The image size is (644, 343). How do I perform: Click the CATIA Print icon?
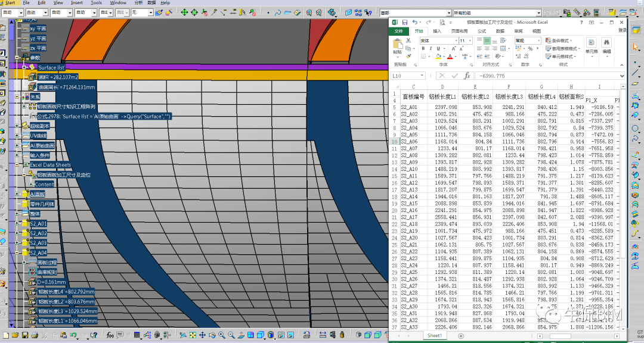click(x=35, y=335)
